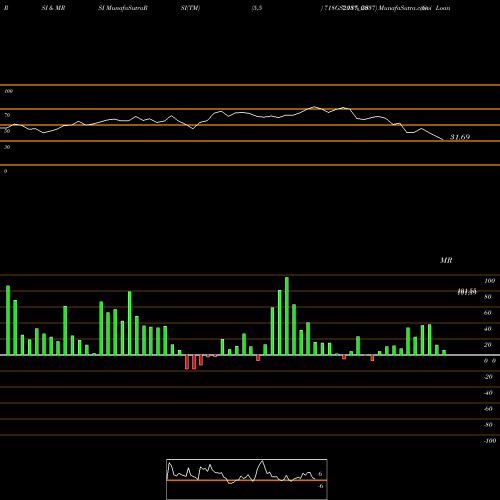Click the 100 label on the MR axis
The width and height of the screenshot is (500, 500).
[489, 281]
